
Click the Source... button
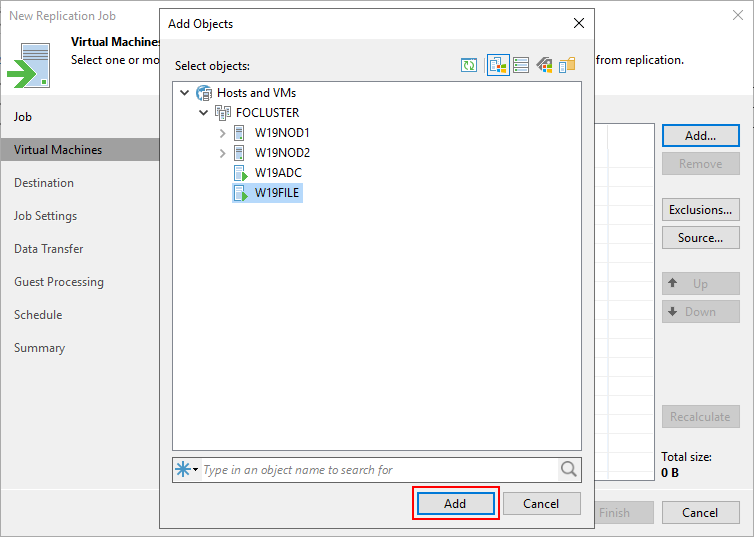tap(701, 237)
